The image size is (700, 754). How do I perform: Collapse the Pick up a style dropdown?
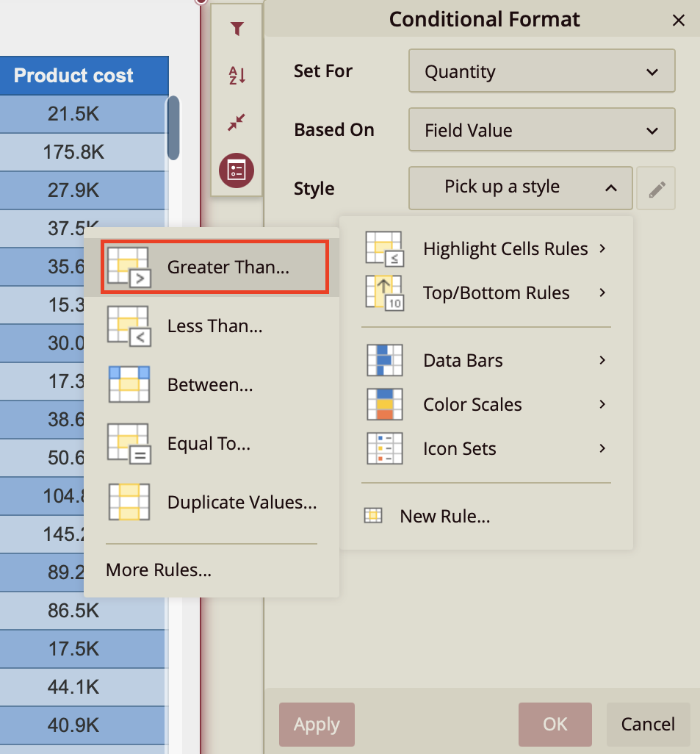pyautogui.click(x=520, y=188)
